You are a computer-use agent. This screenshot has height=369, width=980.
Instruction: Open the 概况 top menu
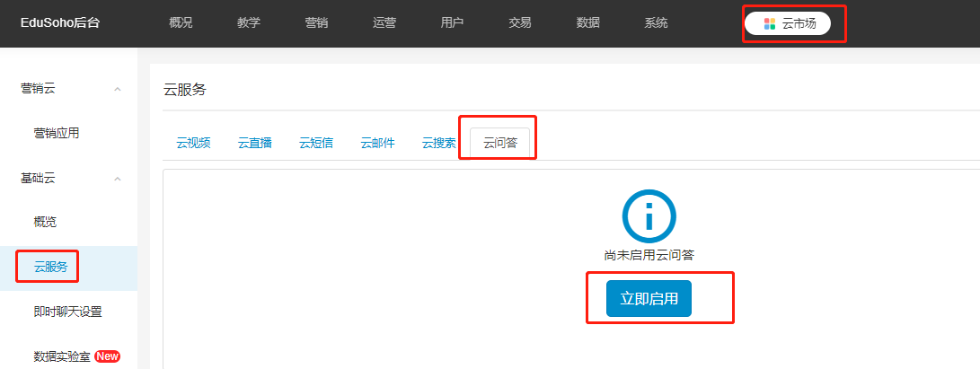(x=181, y=23)
